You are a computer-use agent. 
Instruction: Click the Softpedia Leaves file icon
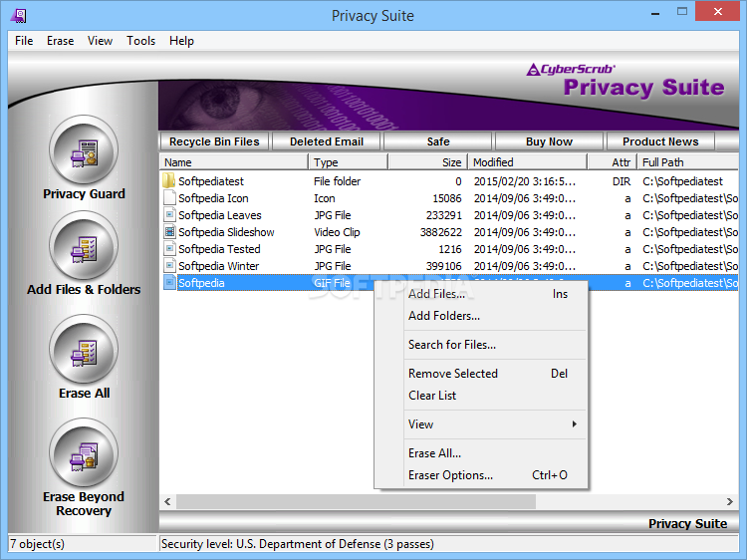(168, 215)
